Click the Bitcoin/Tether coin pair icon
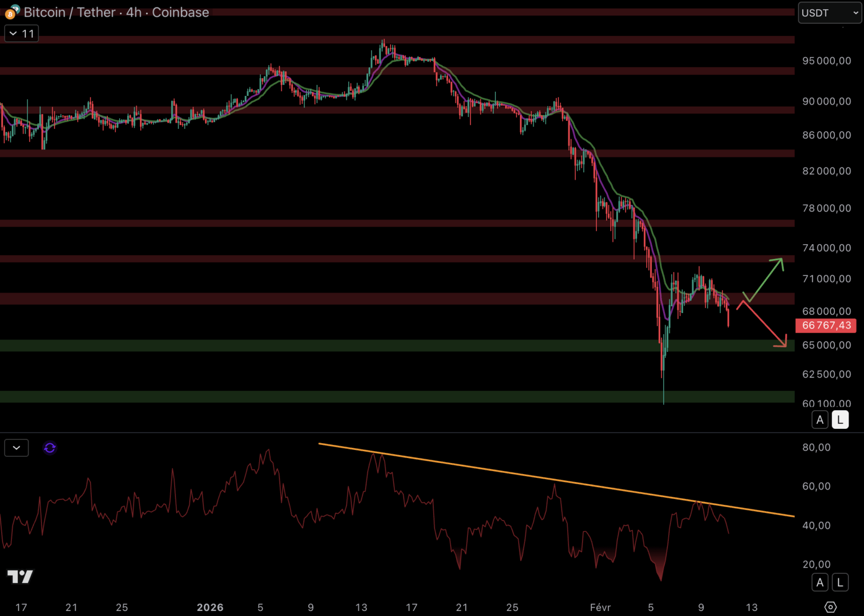The width and height of the screenshot is (864, 616). [11, 12]
